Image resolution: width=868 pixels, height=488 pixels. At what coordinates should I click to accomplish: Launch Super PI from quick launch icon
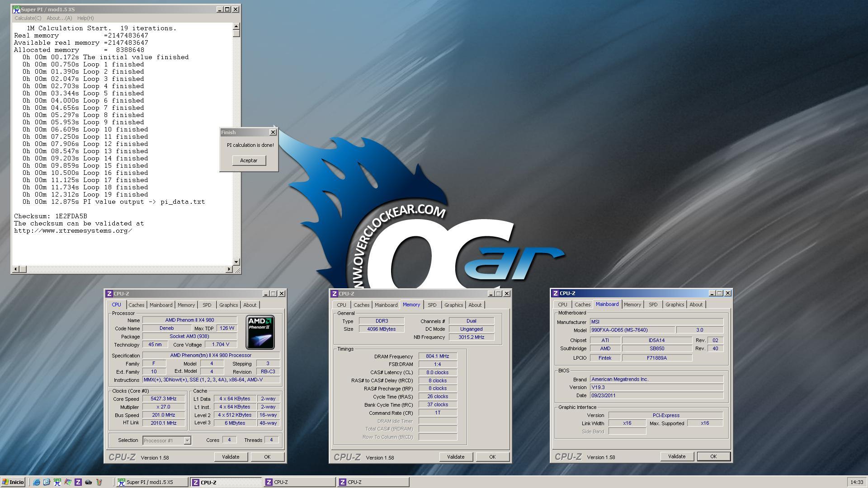tap(57, 482)
